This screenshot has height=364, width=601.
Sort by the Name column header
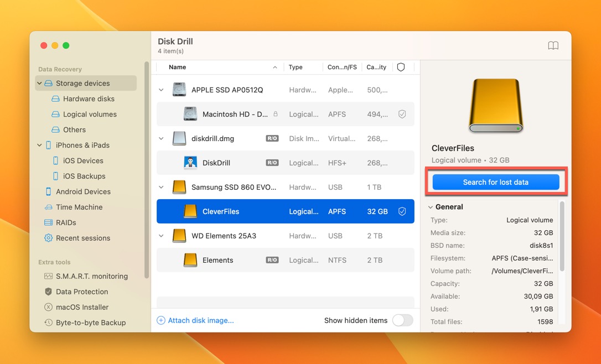click(x=220, y=67)
